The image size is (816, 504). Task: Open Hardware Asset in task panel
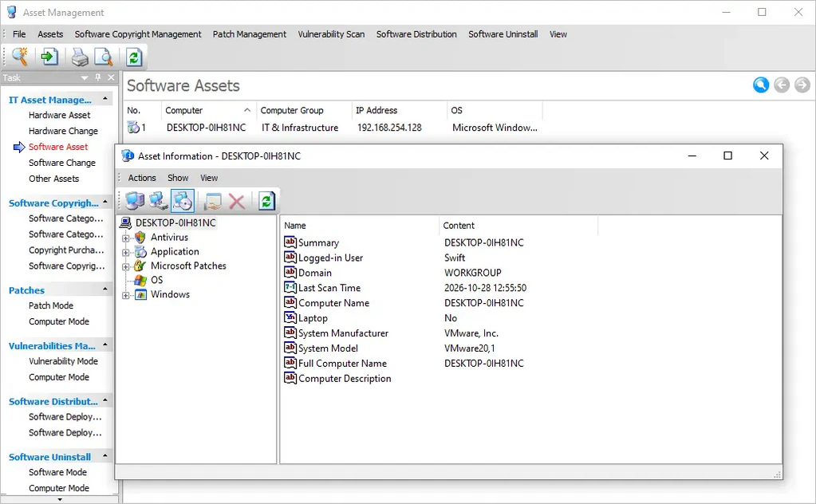click(59, 115)
